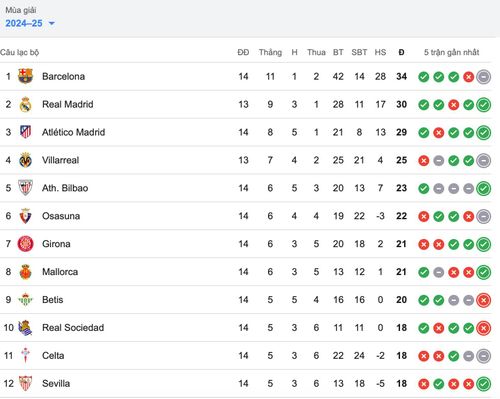Viewport: 500px width, 399px height.
Task: Click Betis's latest match loss indicator
Action: coord(483,300)
